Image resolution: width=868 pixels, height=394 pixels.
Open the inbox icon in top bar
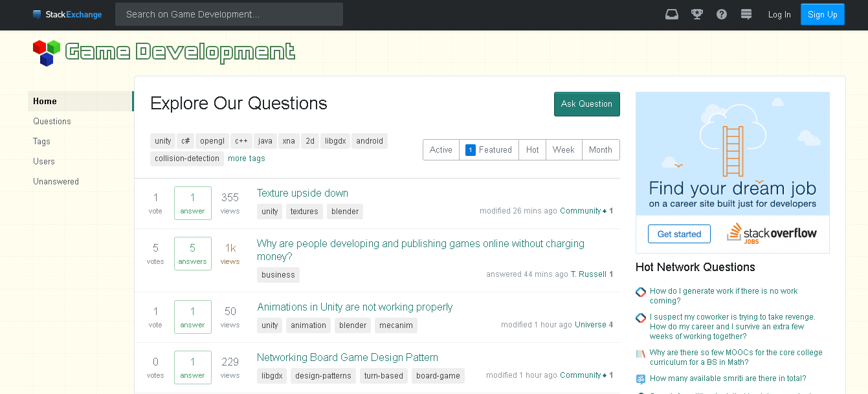point(672,14)
